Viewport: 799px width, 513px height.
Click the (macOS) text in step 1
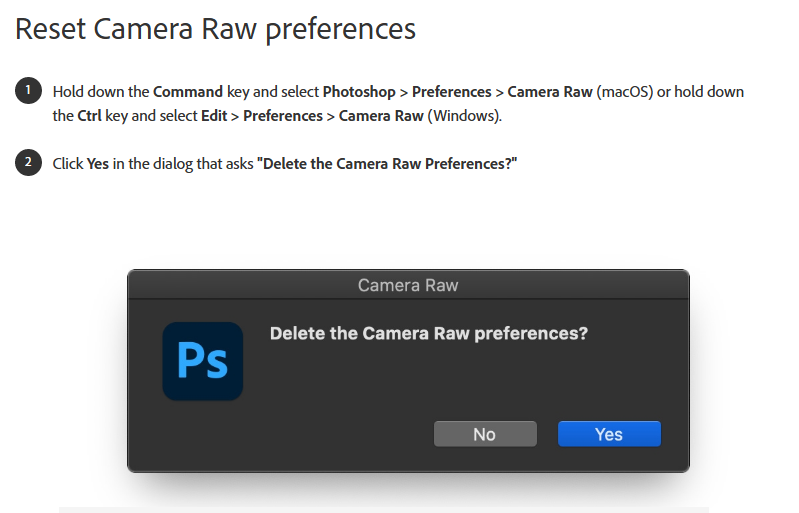624,92
